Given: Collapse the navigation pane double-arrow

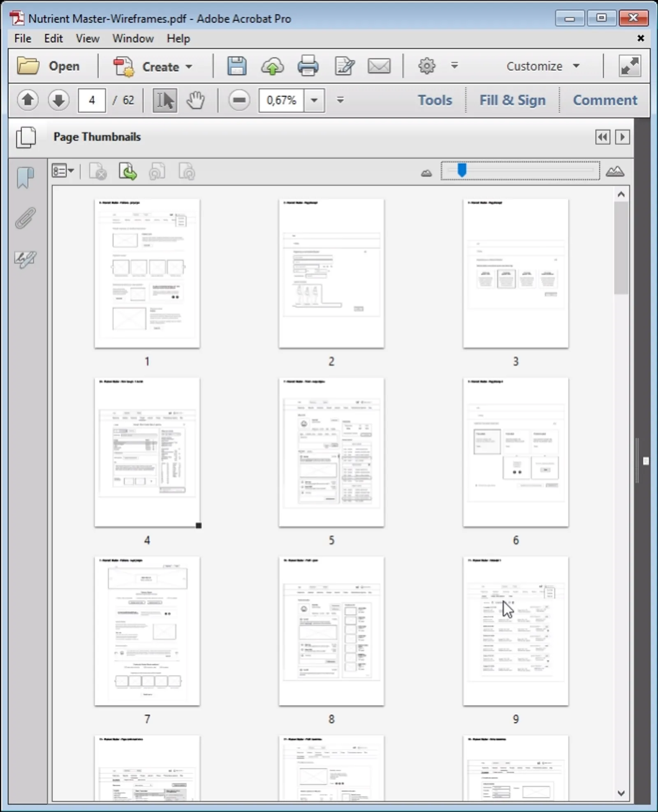Looking at the screenshot, I should tap(602, 137).
